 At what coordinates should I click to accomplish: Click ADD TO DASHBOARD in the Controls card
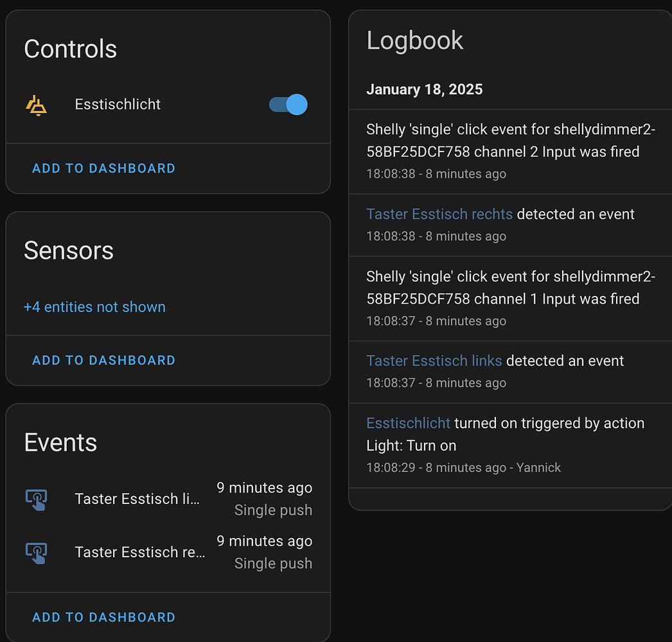tap(103, 168)
